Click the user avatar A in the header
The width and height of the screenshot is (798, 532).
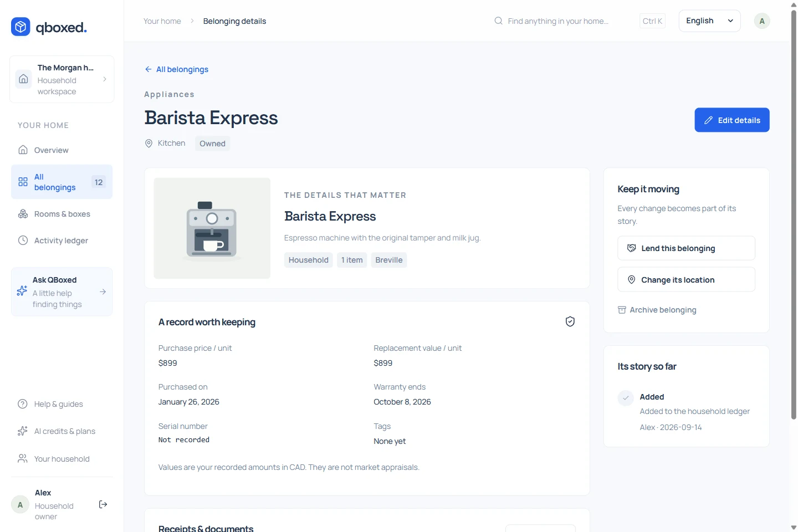[762, 21]
